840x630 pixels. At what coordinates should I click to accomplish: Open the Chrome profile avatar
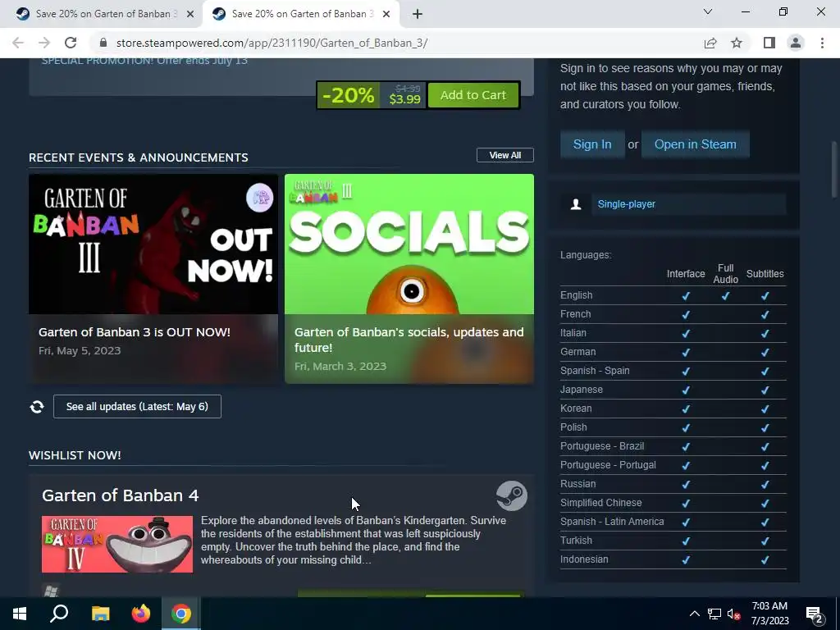(796, 43)
